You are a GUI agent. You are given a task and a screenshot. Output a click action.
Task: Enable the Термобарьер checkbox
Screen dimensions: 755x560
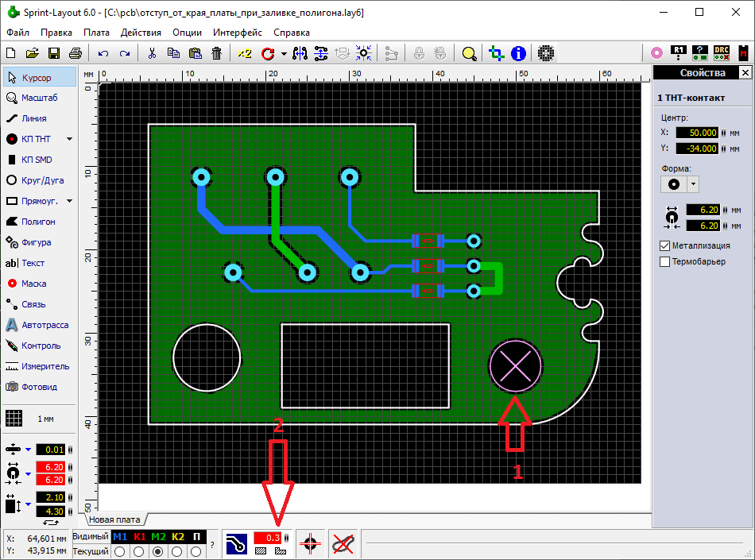coord(666,261)
